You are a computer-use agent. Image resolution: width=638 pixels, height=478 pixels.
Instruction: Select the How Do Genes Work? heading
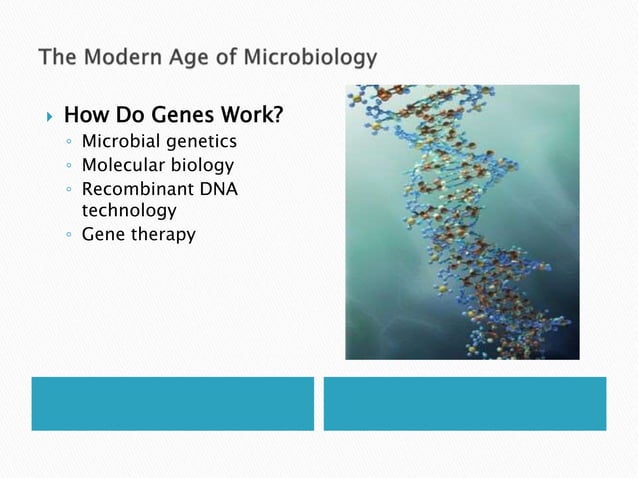point(173,115)
